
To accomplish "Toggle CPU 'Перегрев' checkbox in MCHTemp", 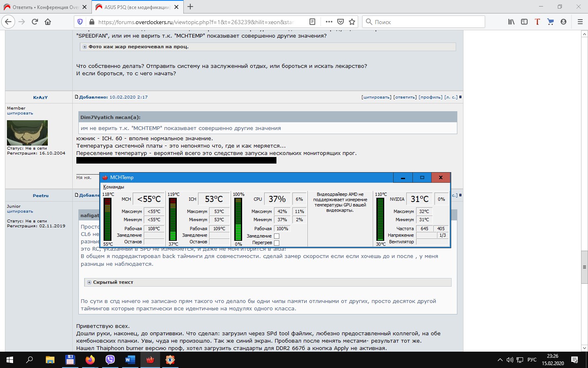I will coord(276,243).
